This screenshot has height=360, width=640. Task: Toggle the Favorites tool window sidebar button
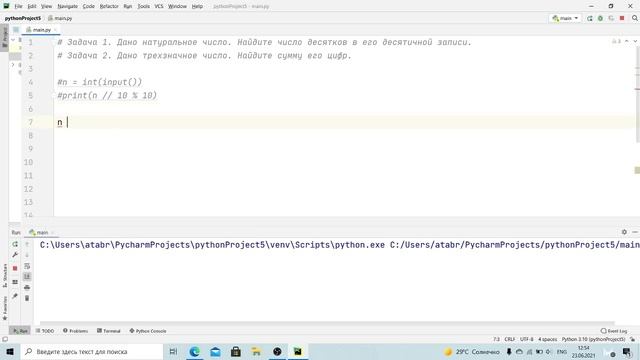pos(4,309)
